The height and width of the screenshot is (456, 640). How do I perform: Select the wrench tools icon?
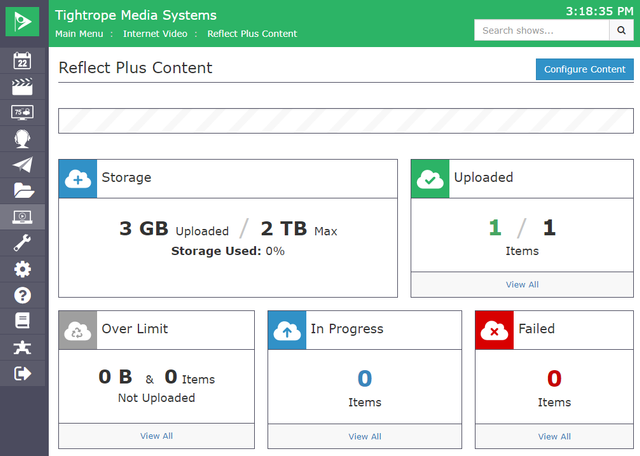[x=22, y=243]
